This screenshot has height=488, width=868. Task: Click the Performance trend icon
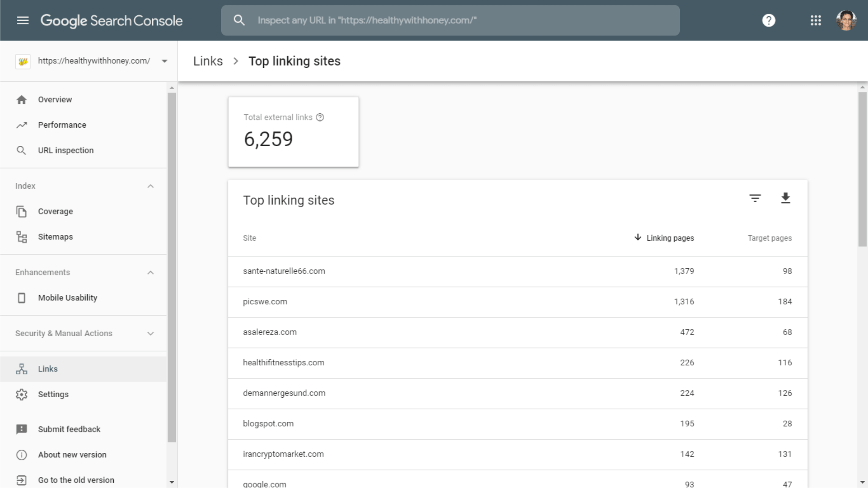(x=22, y=125)
